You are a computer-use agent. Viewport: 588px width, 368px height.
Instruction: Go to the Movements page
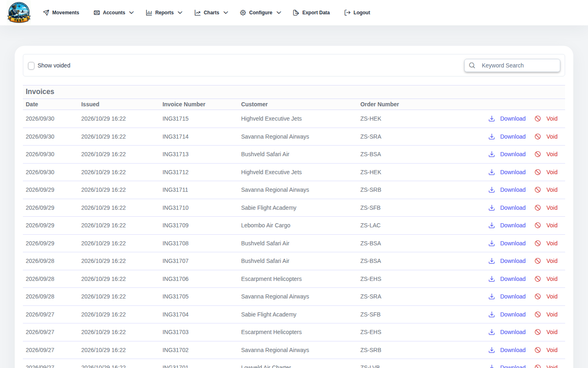(x=61, y=13)
